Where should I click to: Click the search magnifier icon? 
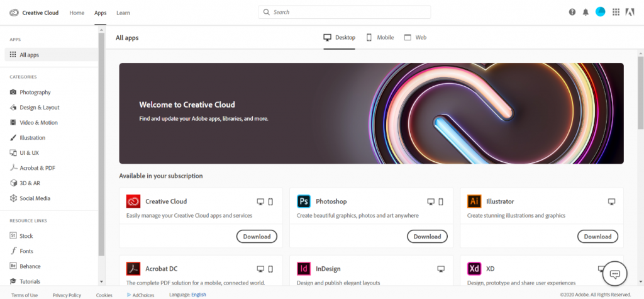point(267,12)
